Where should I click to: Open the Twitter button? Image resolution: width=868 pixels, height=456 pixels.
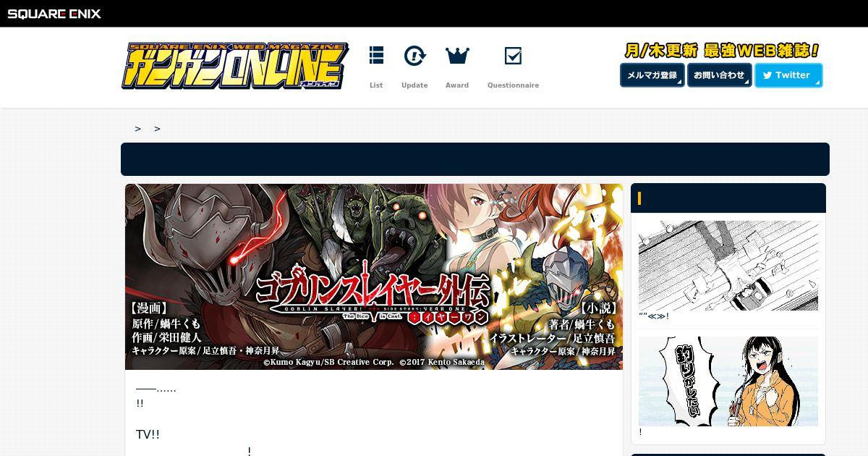[788, 75]
